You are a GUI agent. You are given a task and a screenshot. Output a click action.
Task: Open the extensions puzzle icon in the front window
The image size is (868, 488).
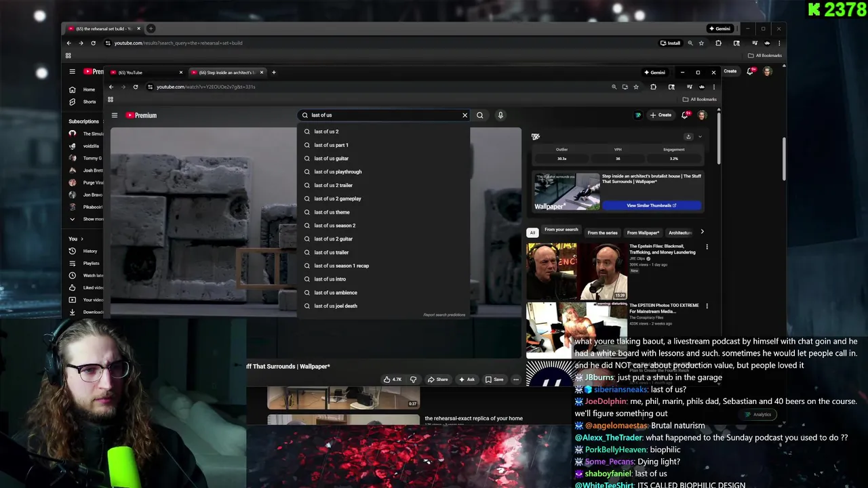pos(653,87)
